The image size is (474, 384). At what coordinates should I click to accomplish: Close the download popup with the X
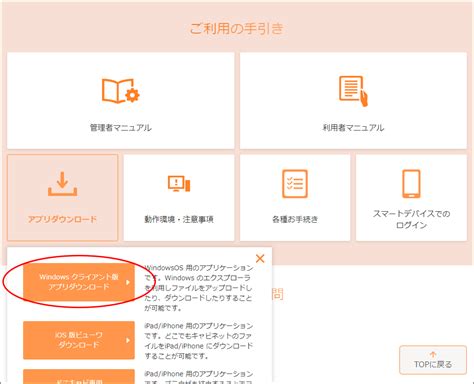pyautogui.click(x=260, y=258)
